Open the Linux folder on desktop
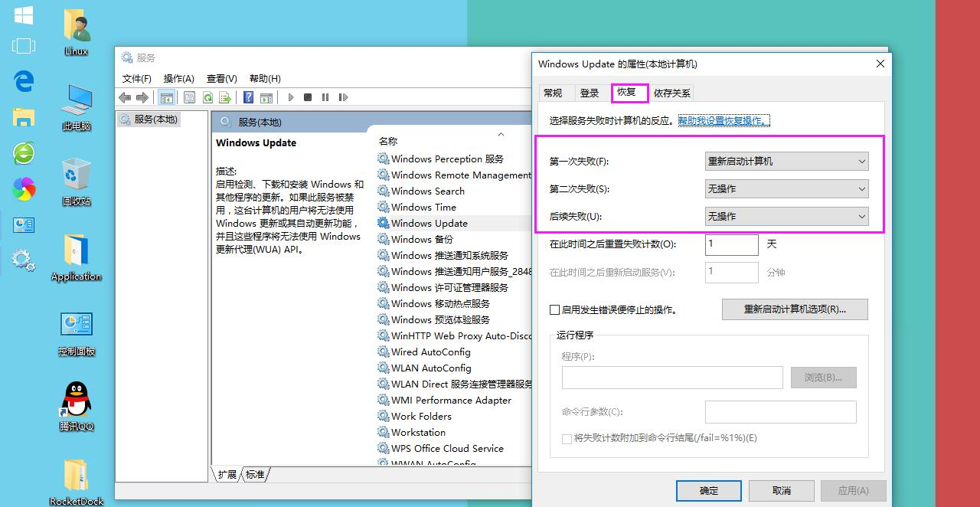 (76, 33)
